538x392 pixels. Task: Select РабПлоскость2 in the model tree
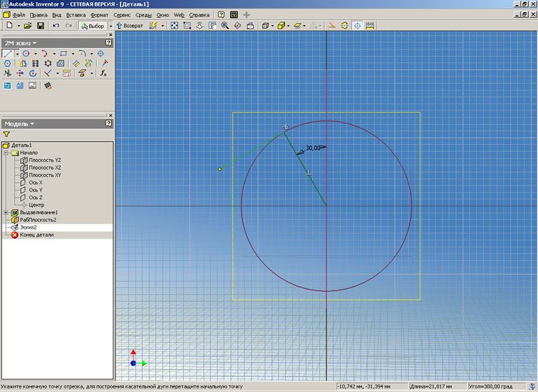tap(38, 220)
